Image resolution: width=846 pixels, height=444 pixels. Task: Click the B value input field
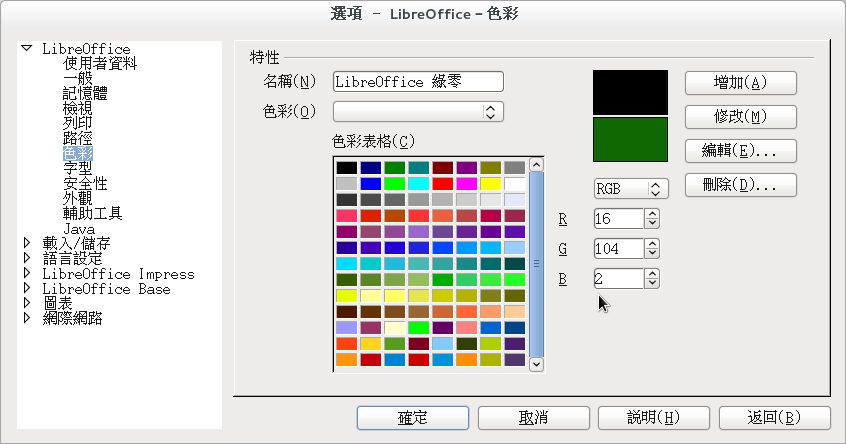[x=619, y=279]
